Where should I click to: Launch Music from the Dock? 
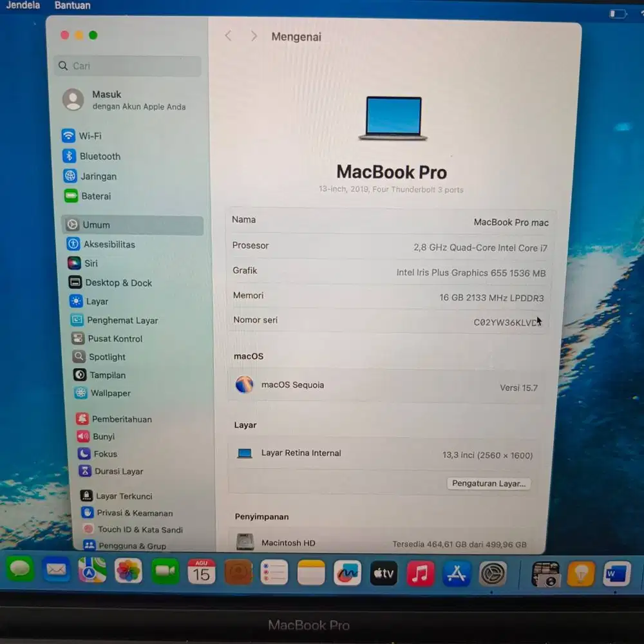pyautogui.click(x=420, y=573)
